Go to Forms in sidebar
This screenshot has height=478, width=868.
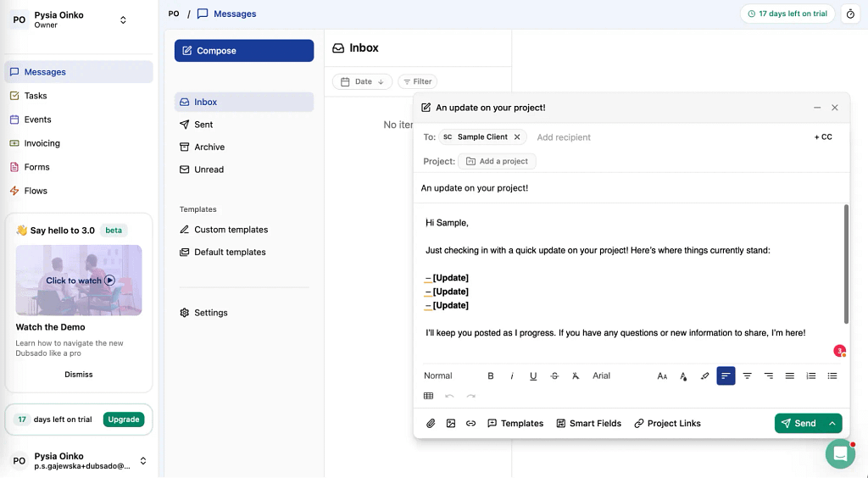point(79,167)
